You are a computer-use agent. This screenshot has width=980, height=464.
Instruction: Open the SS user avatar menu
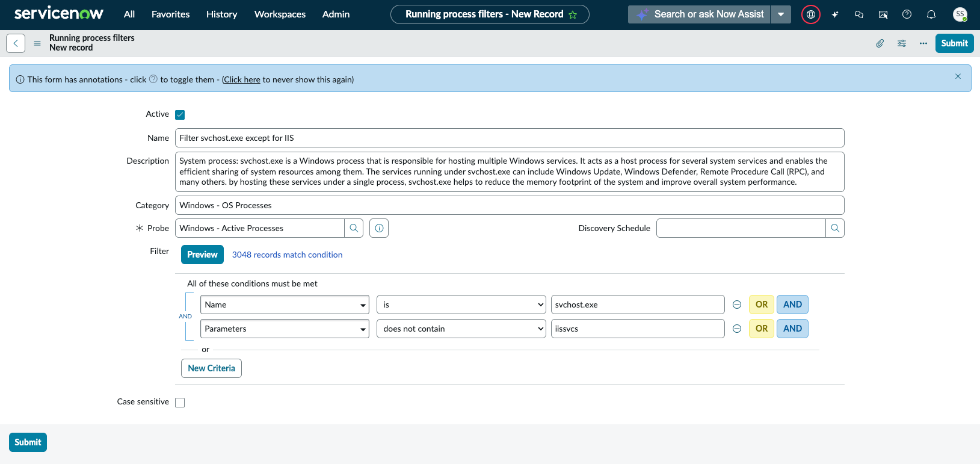[x=960, y=14]
